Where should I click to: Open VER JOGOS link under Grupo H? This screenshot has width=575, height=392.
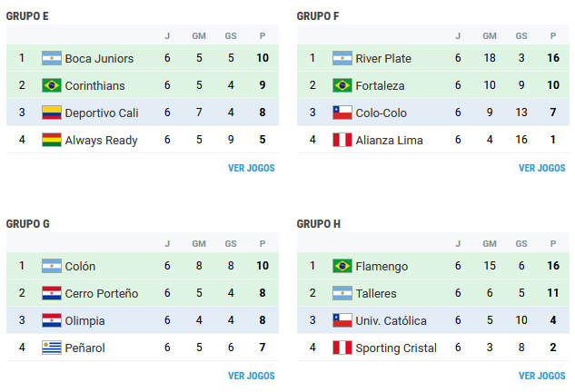[x=541, y=376]
